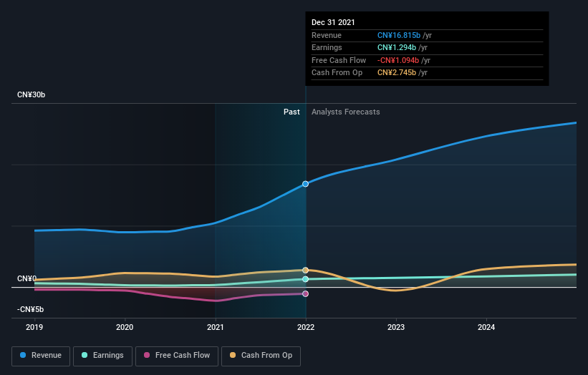
Task: Click the CN¥16.815b revenue value
Action: click(x=399, y=35)
